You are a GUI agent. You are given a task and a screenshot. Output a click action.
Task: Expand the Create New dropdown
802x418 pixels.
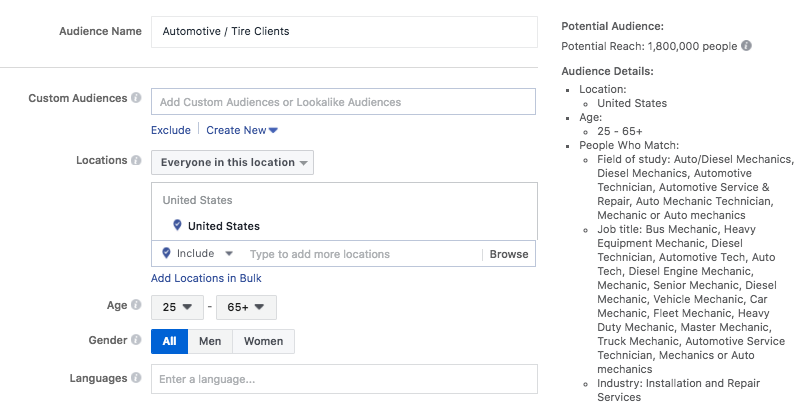[241, 130]
